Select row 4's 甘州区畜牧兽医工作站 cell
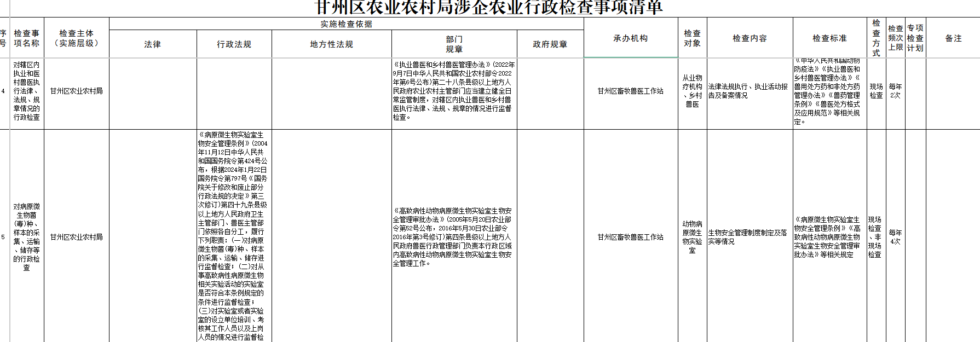The height and width of the screenshot is (342, 980). (630, 91)
